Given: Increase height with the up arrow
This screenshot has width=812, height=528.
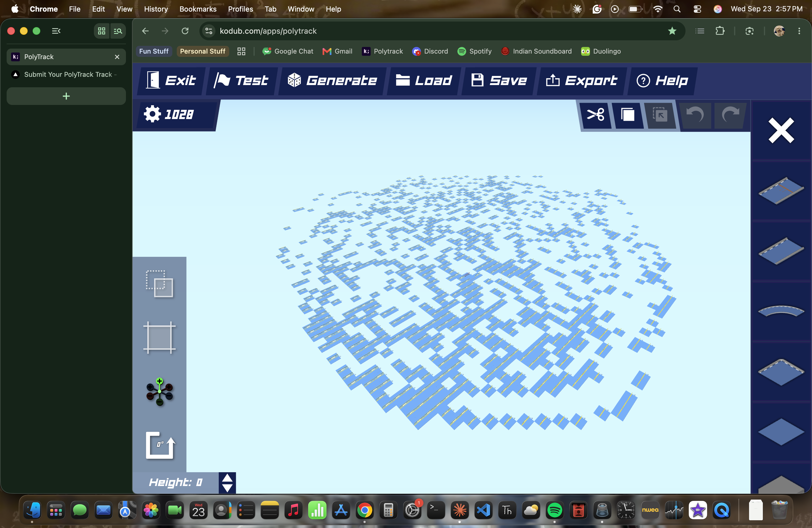Looking at the screenshot, I should [x=227, y=478].
